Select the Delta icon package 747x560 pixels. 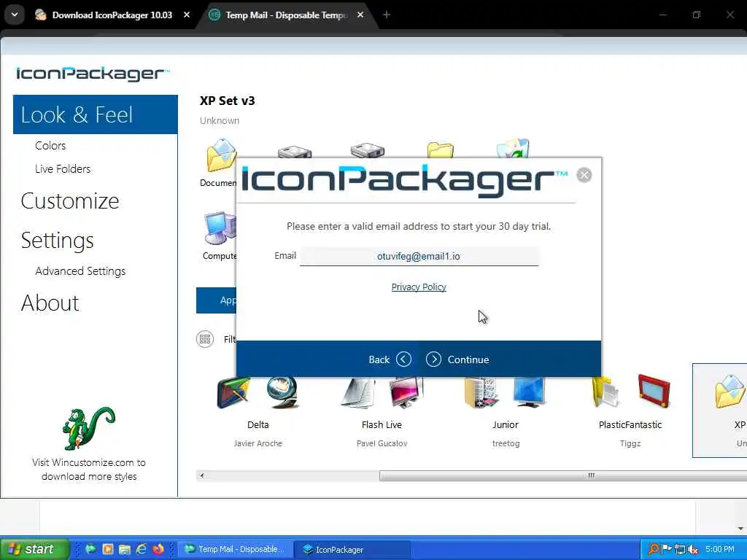point(258,411)
